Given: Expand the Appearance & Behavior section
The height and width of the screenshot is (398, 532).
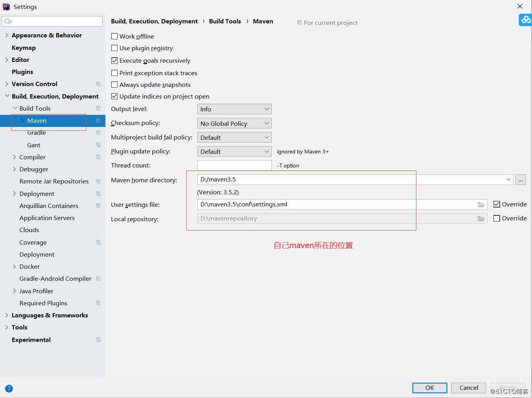Looking at the screenshot, I should point(7,35).
